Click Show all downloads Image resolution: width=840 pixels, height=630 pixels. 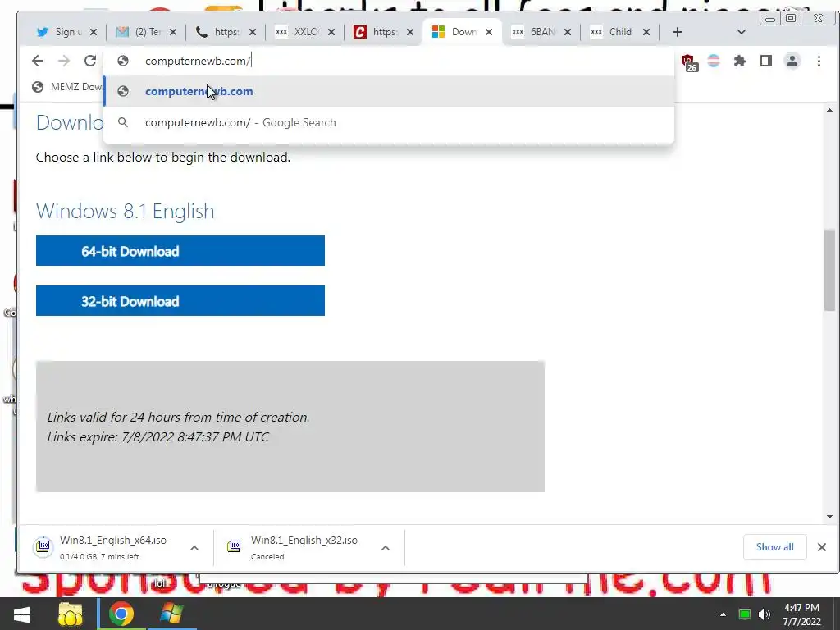pyautogui.click(x=774, y=547)
